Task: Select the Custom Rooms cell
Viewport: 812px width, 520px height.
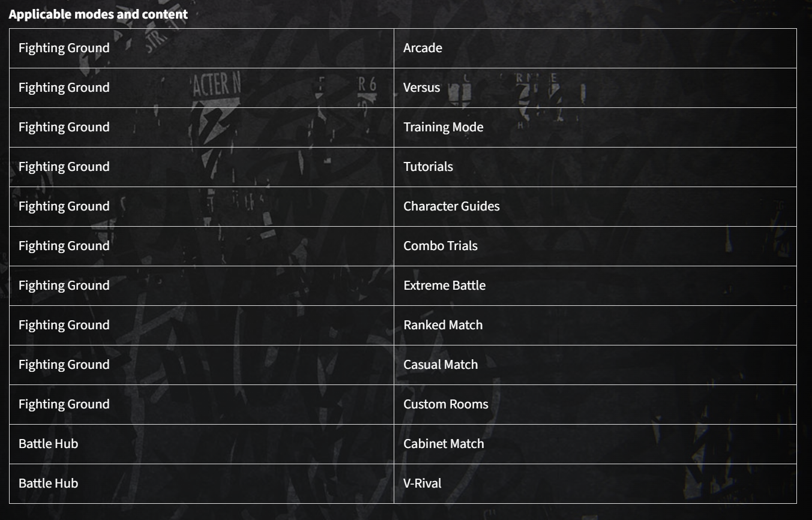Action: (446, 404)
